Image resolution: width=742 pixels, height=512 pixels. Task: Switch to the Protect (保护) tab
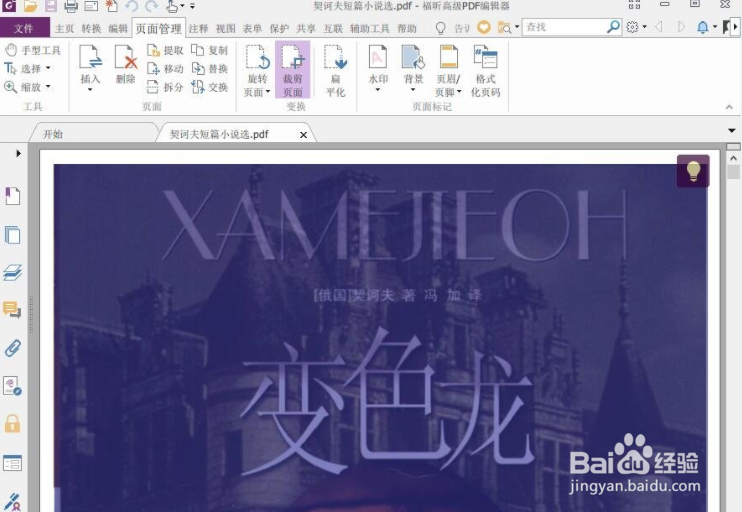pos(279,28)
